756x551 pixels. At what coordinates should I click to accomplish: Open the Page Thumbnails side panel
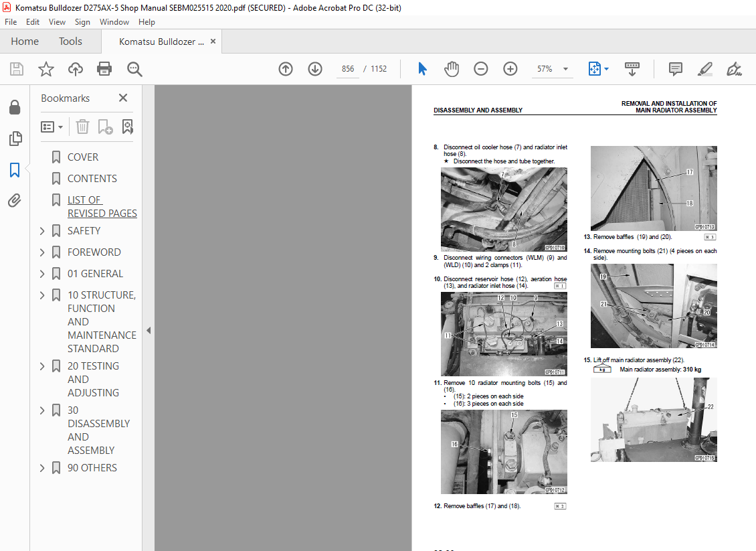click(x=15, y=139)
